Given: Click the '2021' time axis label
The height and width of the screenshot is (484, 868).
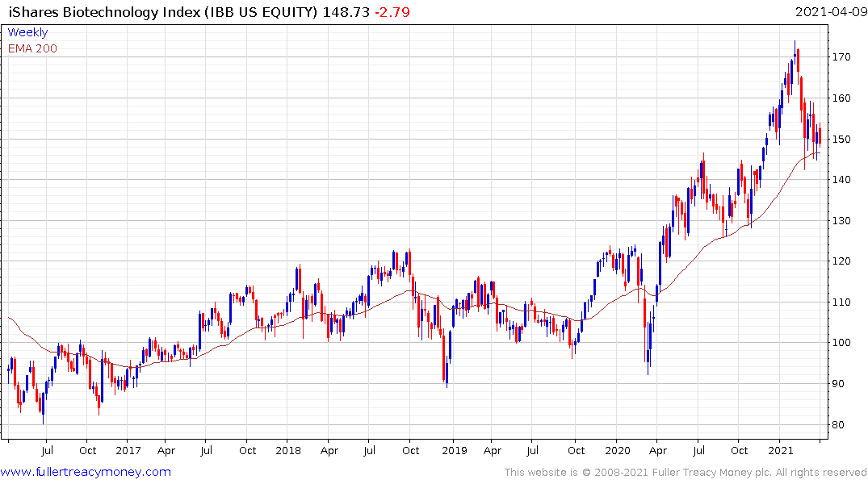Looking at the screenshot, I should (x=781, y=451).
